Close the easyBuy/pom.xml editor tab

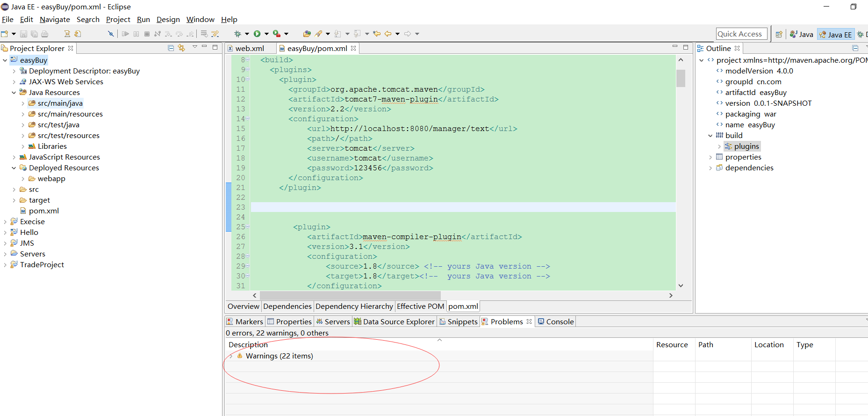(x=353, y=48)
